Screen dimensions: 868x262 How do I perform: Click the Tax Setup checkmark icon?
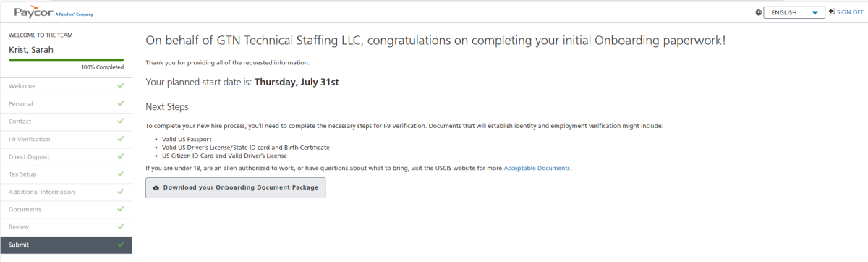pos(120,174)
